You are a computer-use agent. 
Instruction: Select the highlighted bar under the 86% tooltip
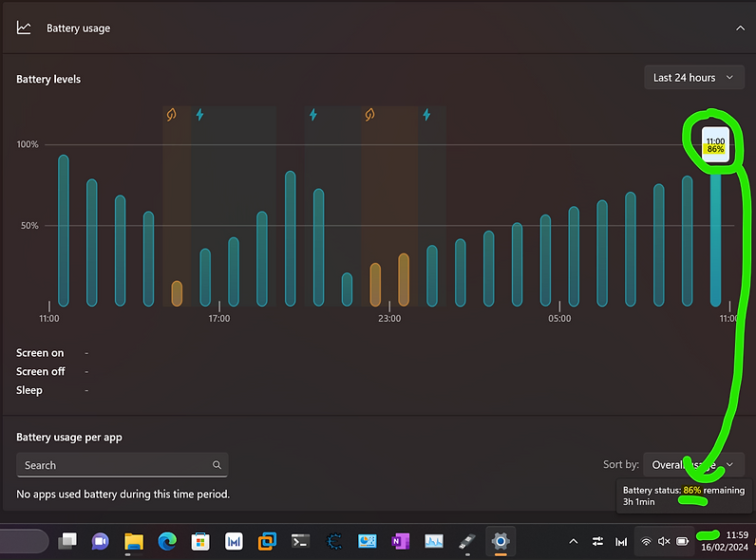tap(715, 239)
